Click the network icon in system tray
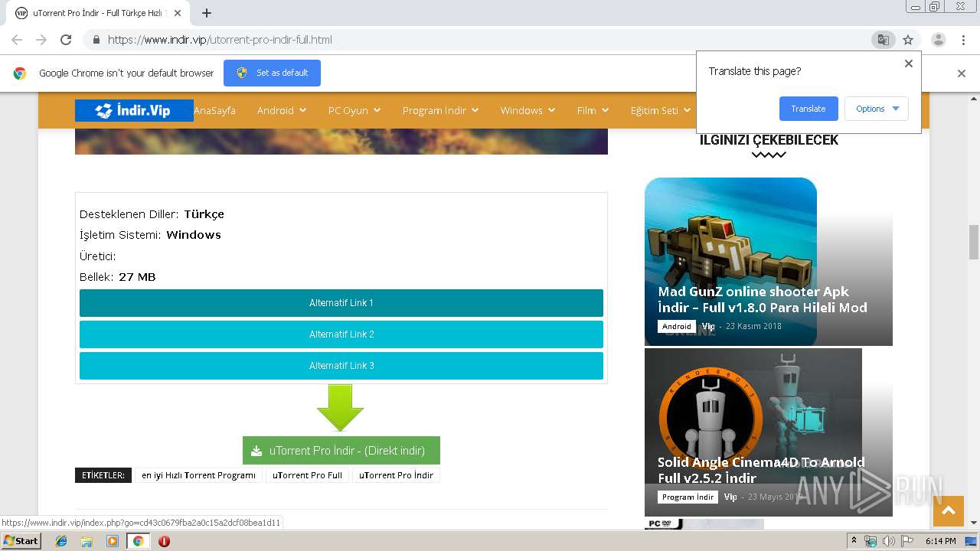This screenshot has height=551, width=980. 871,541
